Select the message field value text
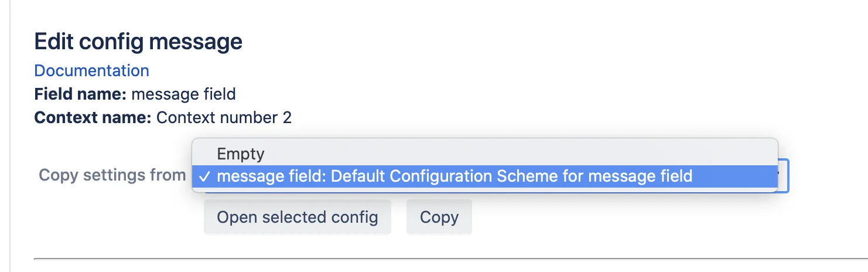This screenshot has width=868, height=272. pyautogui.click(x=184, y=94)
